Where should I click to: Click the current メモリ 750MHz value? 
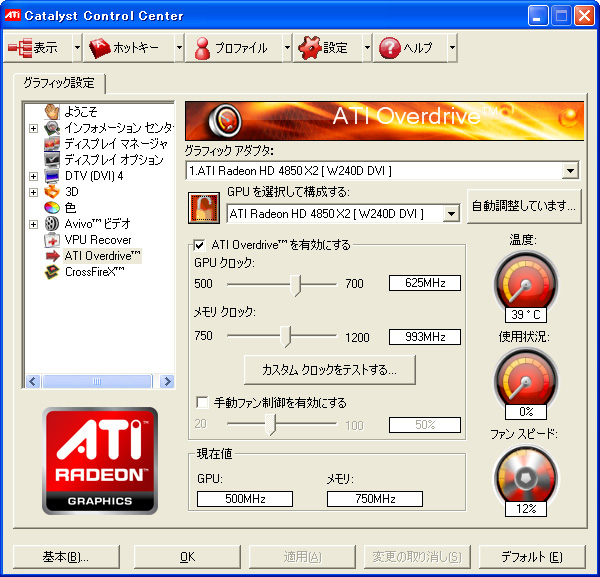(x=375, y=499)
